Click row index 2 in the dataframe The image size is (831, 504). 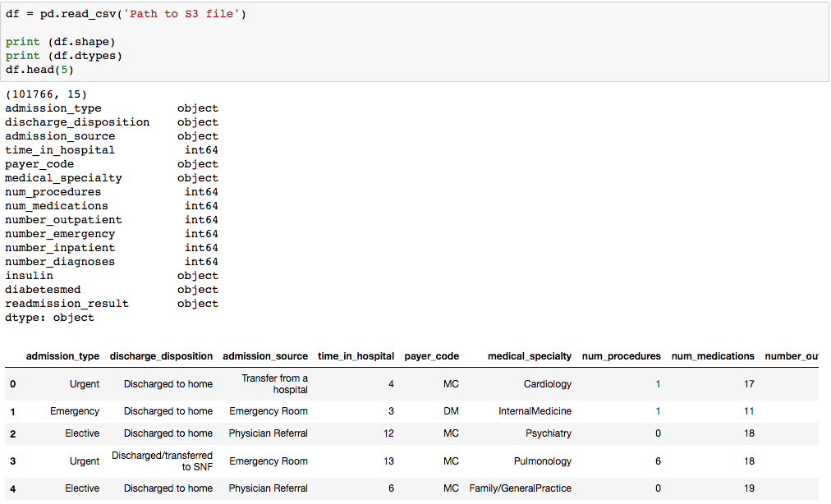12,434
